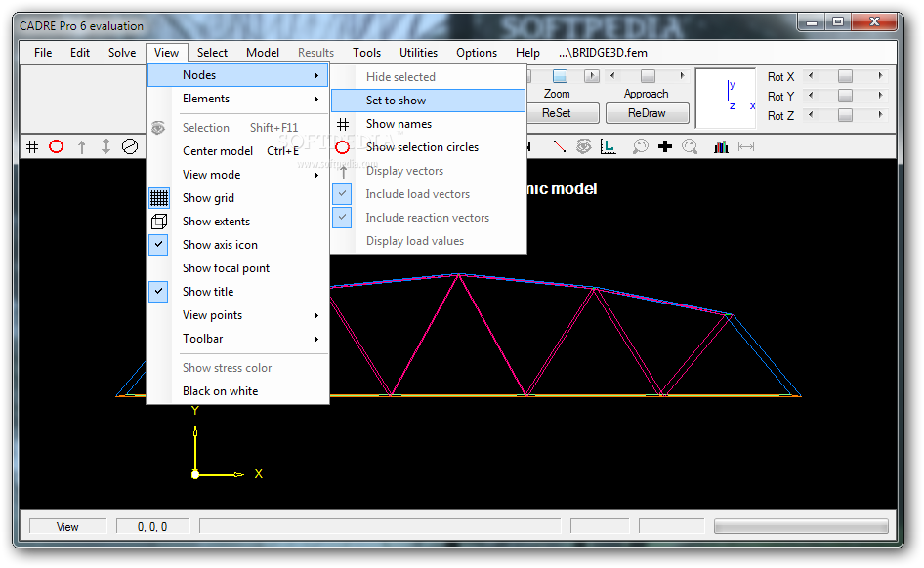Click hash icon beside Show names
This screenshot has height=568, width=924.
tap(343, 124)
